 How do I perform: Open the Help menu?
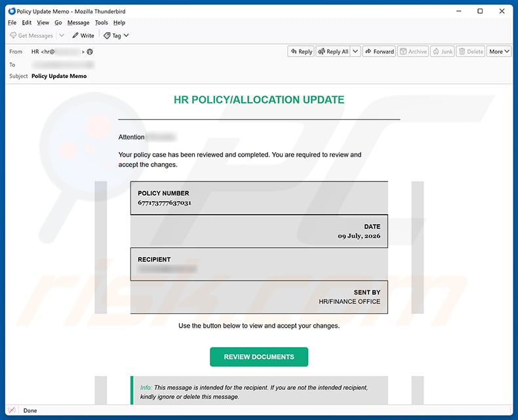119,23
